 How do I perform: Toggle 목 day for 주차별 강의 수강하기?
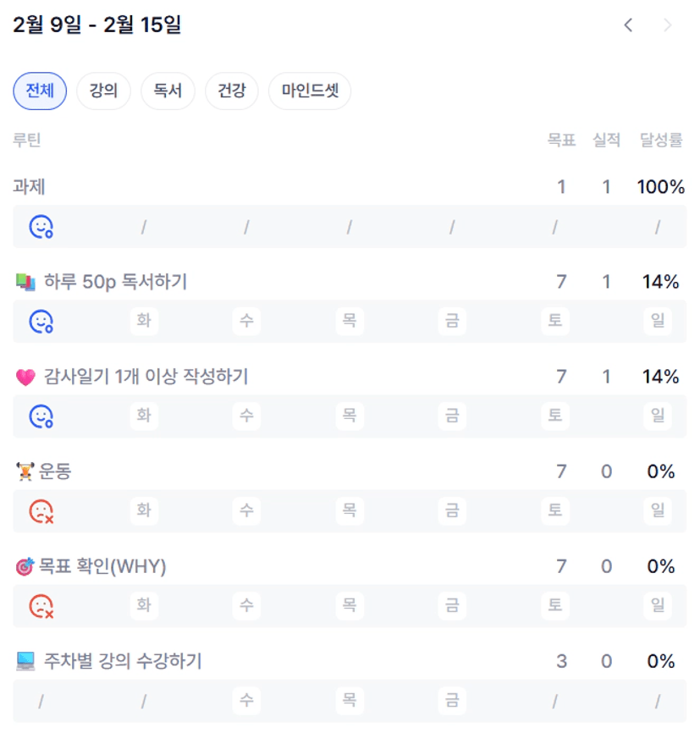pos(349,701)
